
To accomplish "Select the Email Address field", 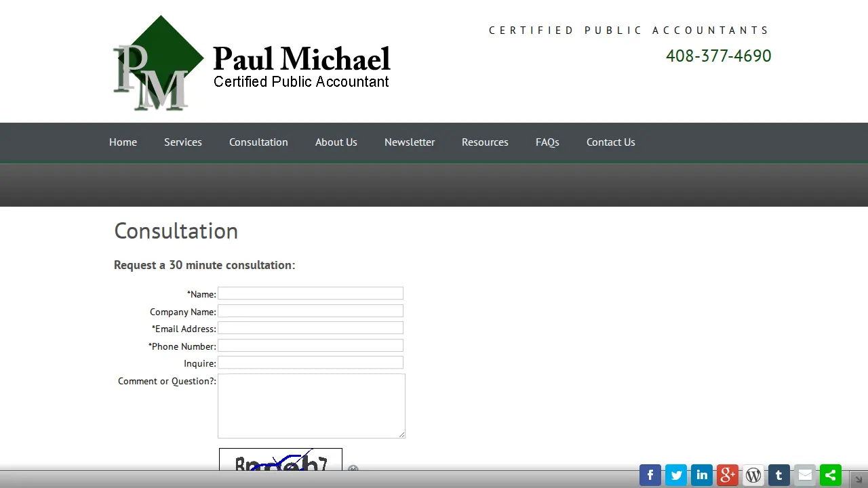I will [x=311, y=328].
